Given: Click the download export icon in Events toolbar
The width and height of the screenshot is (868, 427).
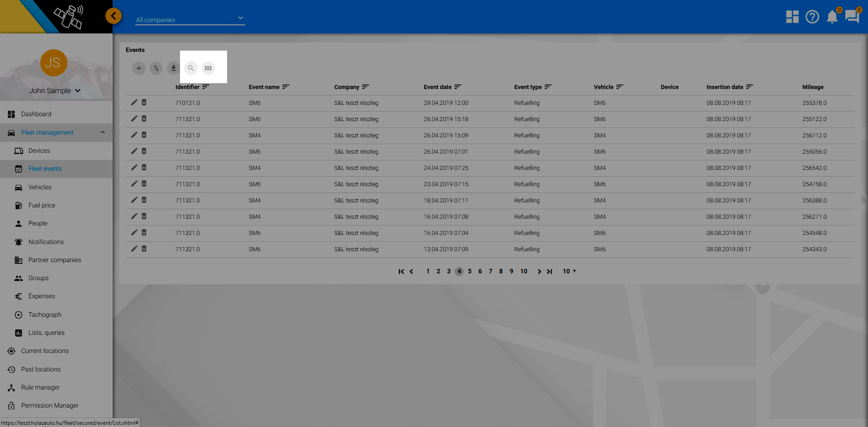Looking at the screenshot, I should [x=173, y=68].
